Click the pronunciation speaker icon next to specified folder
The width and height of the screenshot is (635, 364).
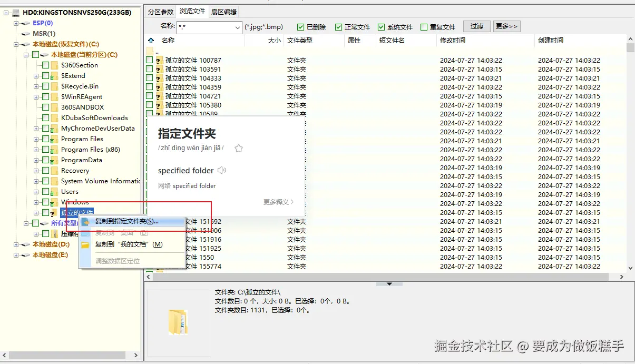[x=221, y=170]
